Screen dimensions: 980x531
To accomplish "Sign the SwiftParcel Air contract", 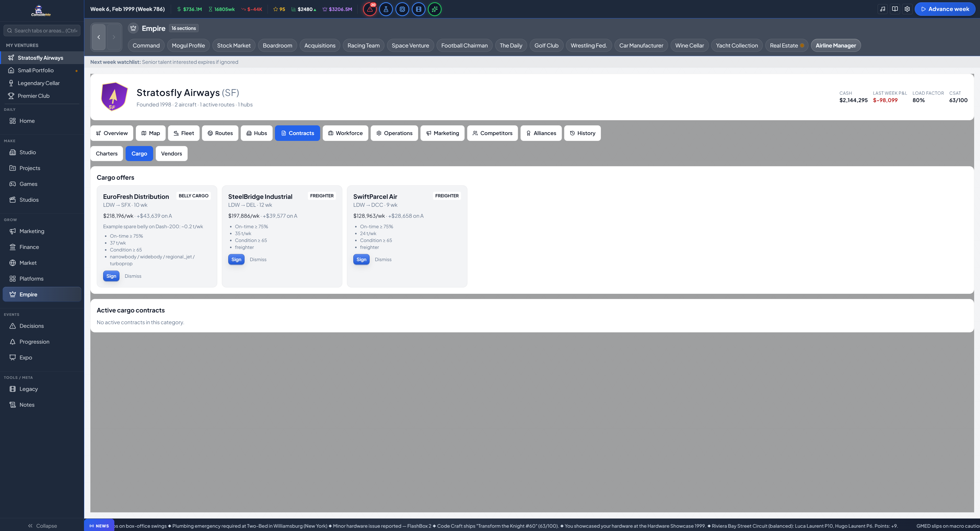I will coord(361,259).
